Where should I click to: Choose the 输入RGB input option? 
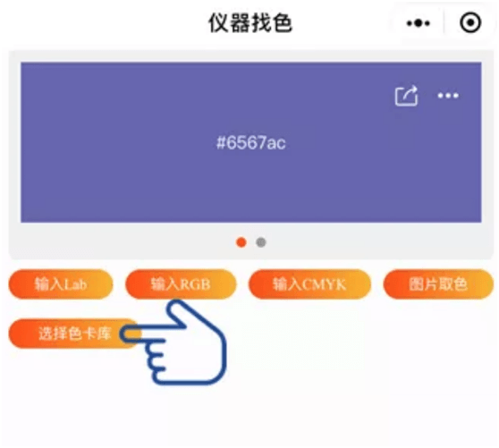[x=181, y=284]
